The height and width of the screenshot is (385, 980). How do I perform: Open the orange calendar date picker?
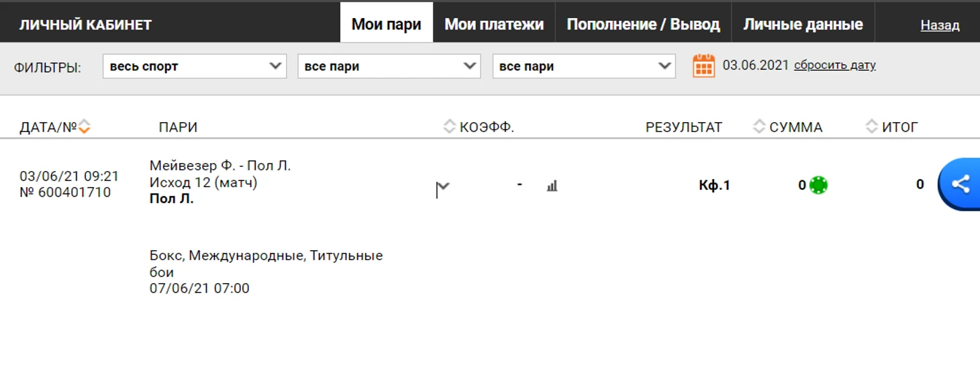pyautogui.click(x=703, y=66)
